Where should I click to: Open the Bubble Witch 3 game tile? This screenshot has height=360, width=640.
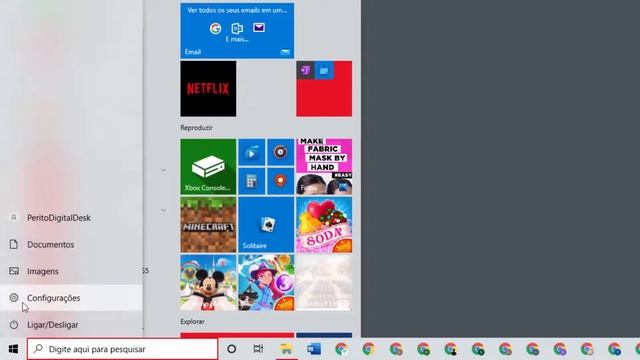point(266,283)
